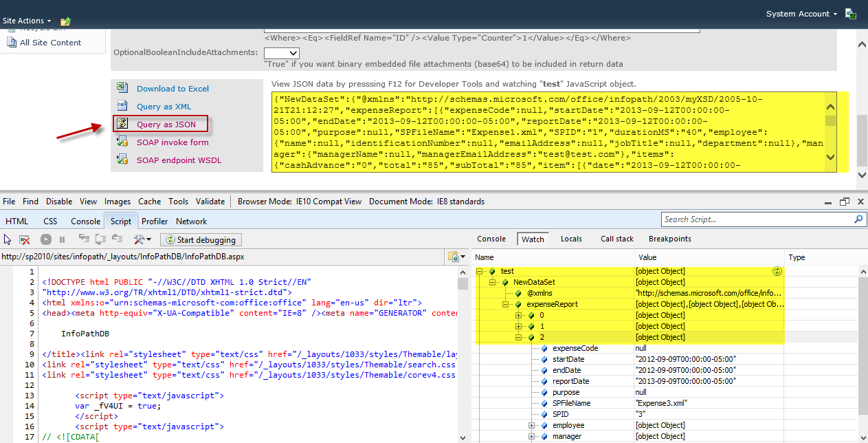Open the Site Actions dropdown

(x=26, y=21)
